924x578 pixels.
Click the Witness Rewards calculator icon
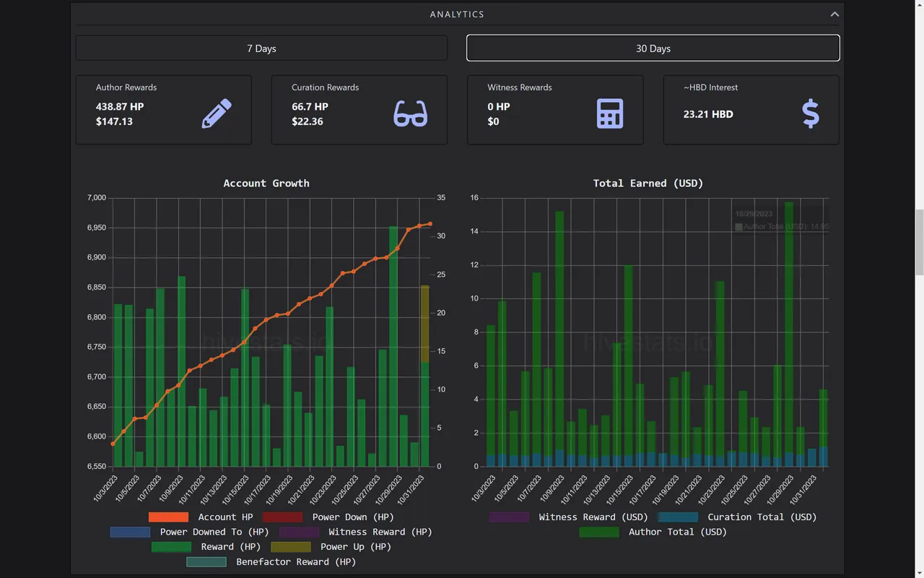610,113
